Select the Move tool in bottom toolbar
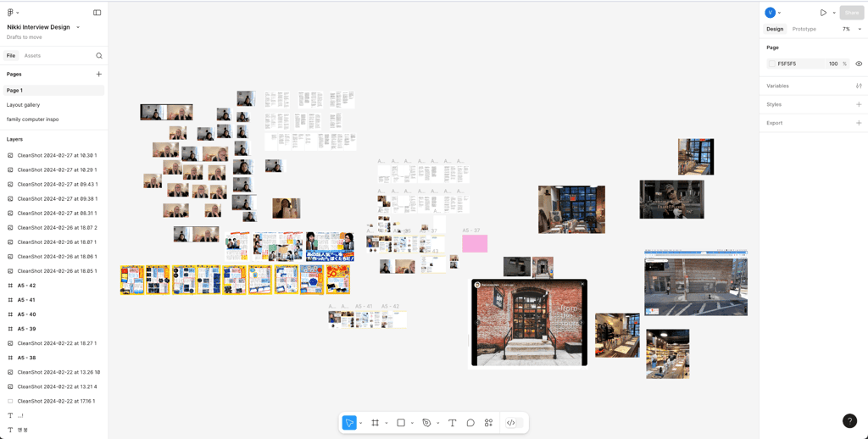This screenshot has width=868, height=439. [349, 423]
